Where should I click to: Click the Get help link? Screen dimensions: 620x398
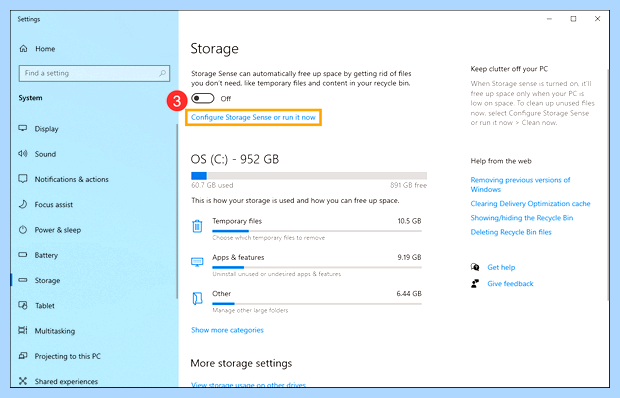tap(501, 268)
